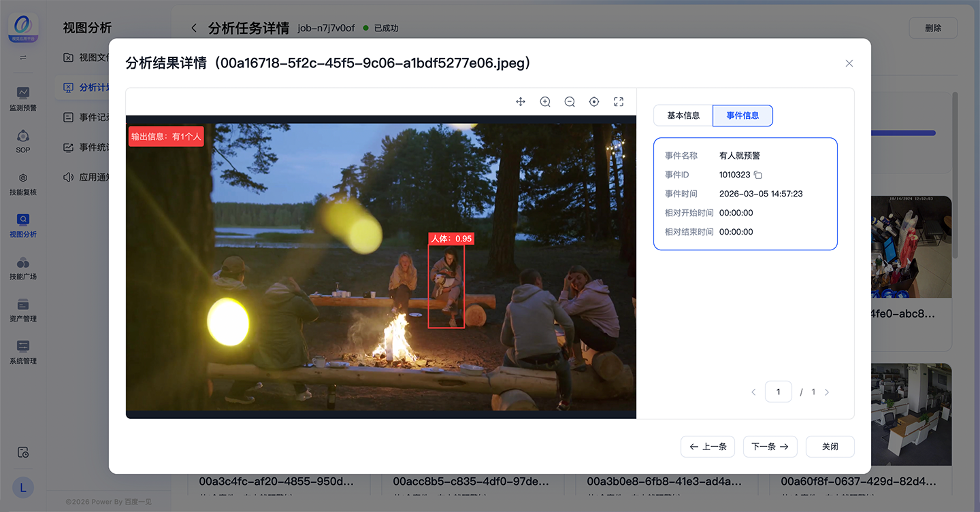The height and width of the screenshot is (512, 980).
Task: Open the user avatar L menu
Action: coord(23,487)
